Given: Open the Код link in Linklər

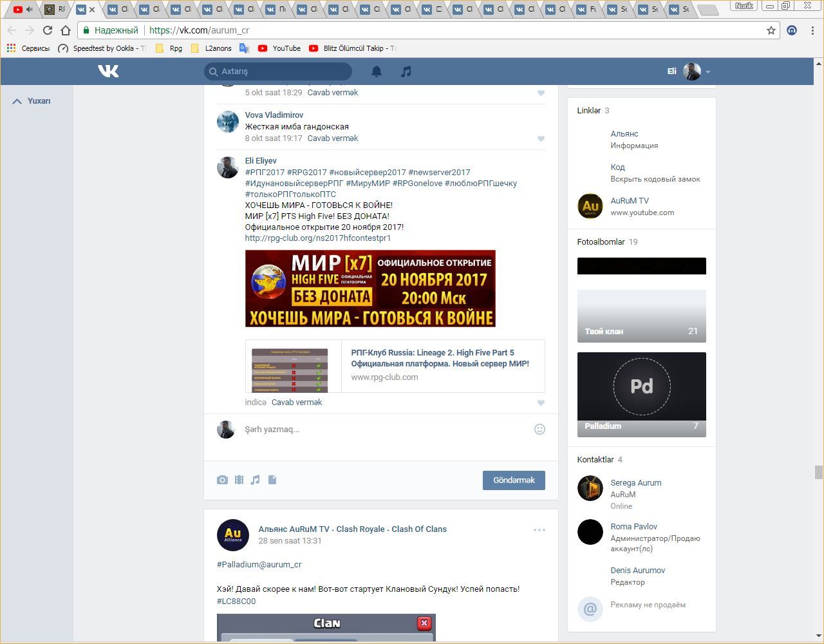Looking at the screenshot, I should click(618, 167).
